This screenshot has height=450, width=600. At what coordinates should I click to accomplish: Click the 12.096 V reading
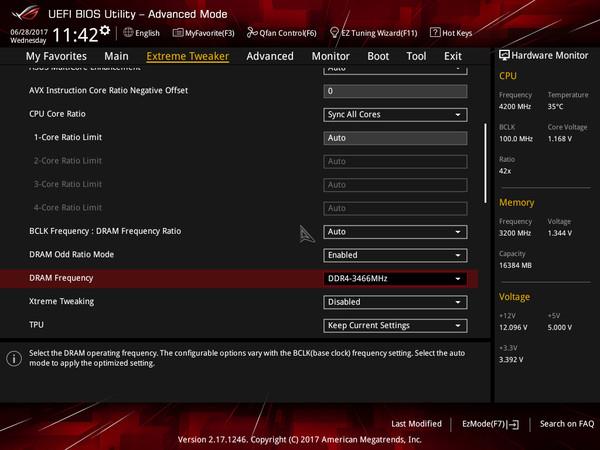click(513, 328)
